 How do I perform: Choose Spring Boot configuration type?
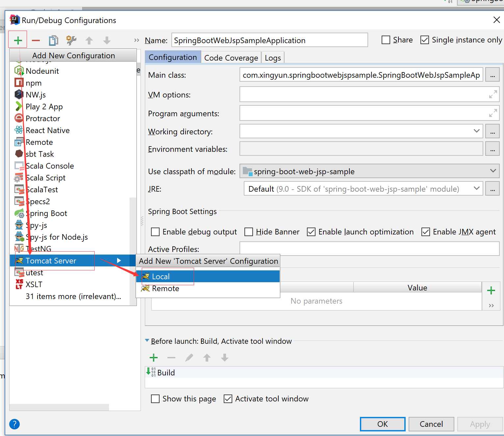(73, 213)
